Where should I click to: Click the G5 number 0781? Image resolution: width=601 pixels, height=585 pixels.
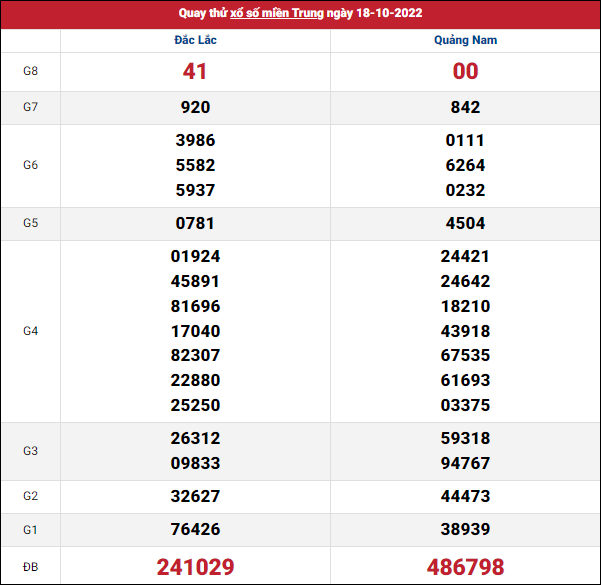(195, 223)
